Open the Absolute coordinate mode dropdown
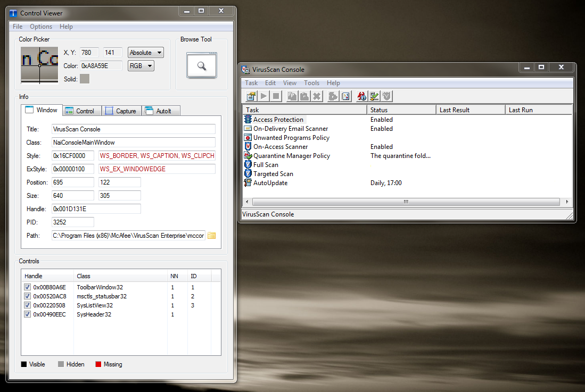This screenshot has height=392, width=585. (x=145, y=53)
